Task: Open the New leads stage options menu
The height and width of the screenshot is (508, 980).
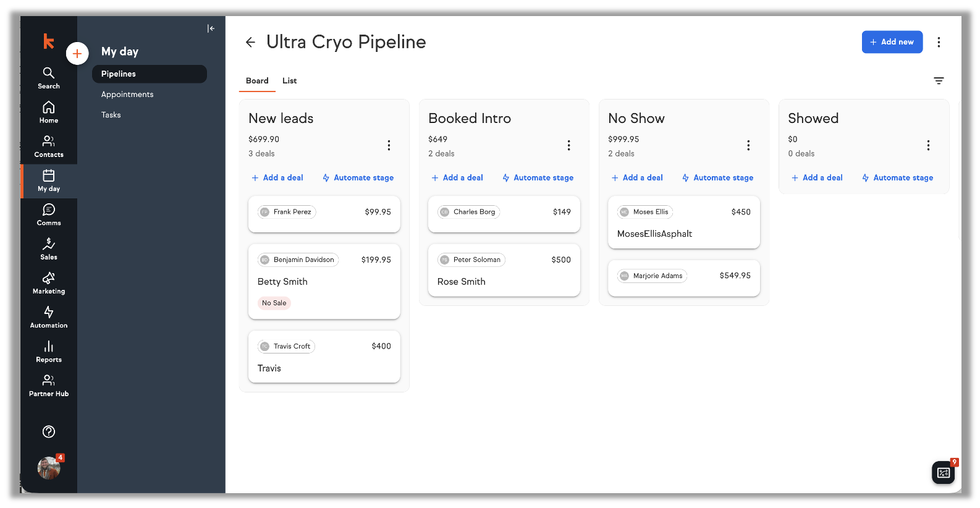Action: (389, 145)
